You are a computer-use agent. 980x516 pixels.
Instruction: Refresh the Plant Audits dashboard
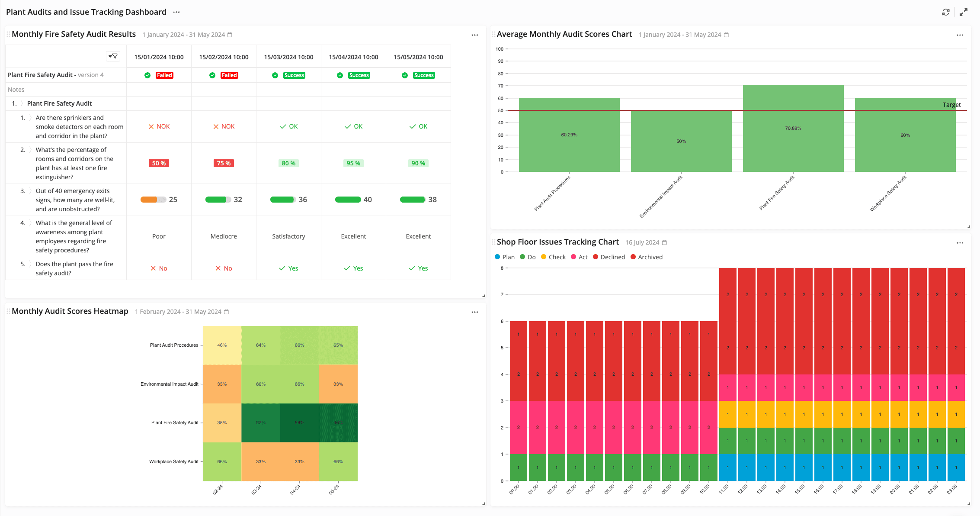point(946,12)
